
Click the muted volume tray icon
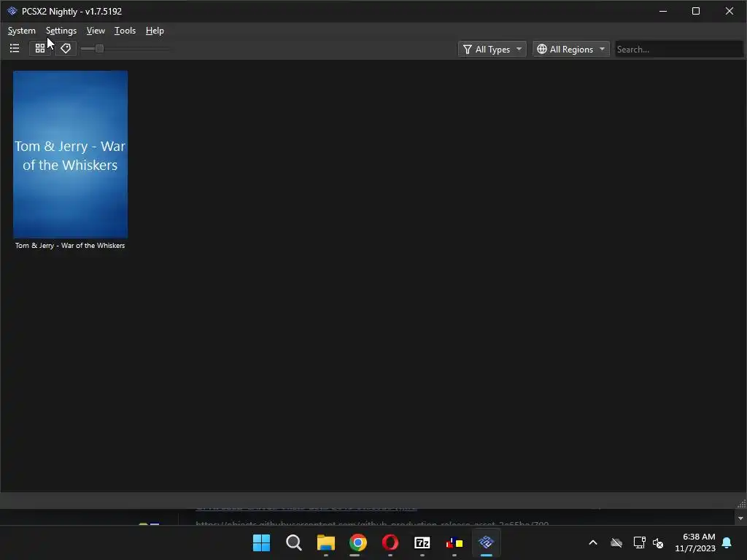coord(659,542)
